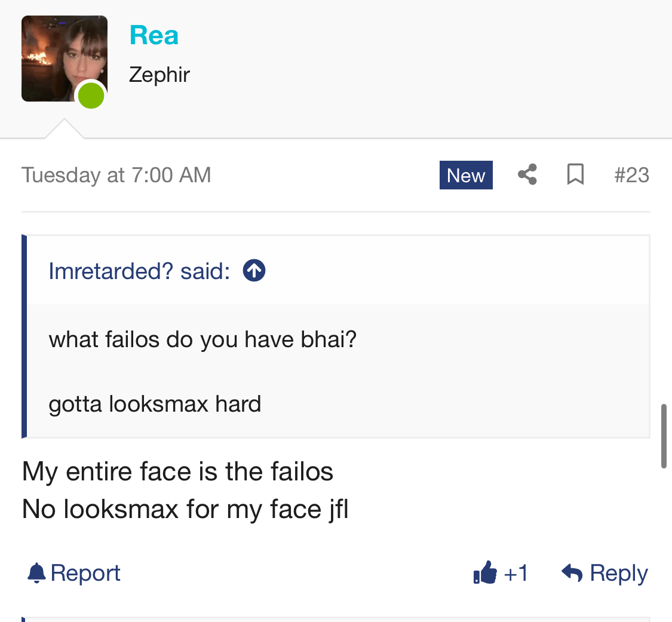Expand the quoted 'what failos' text
The image size is (672, 622).
202,339
